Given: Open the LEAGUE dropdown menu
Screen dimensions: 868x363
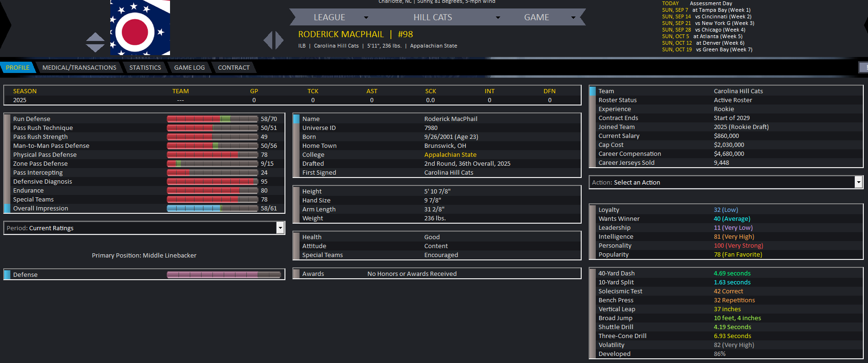Looking at the screenshot, I should [340, 17].
